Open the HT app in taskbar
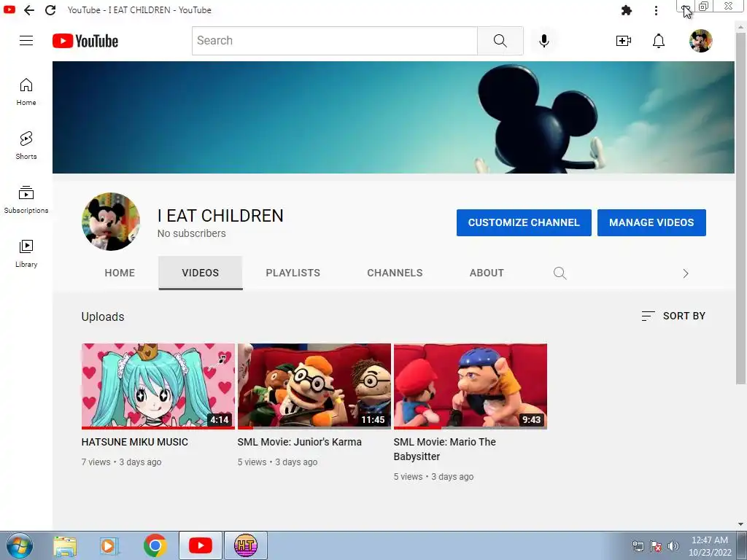 click(x=245, y=545)
